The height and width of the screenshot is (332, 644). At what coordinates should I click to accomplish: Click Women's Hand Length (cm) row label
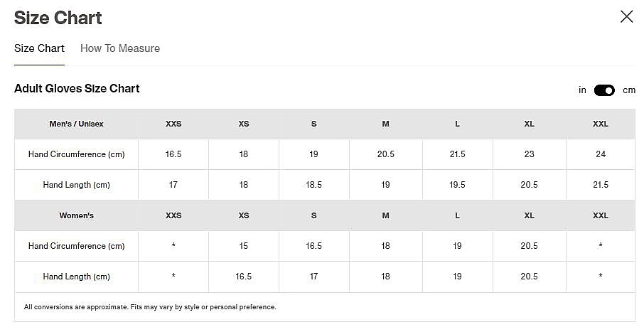click(76, 277)
